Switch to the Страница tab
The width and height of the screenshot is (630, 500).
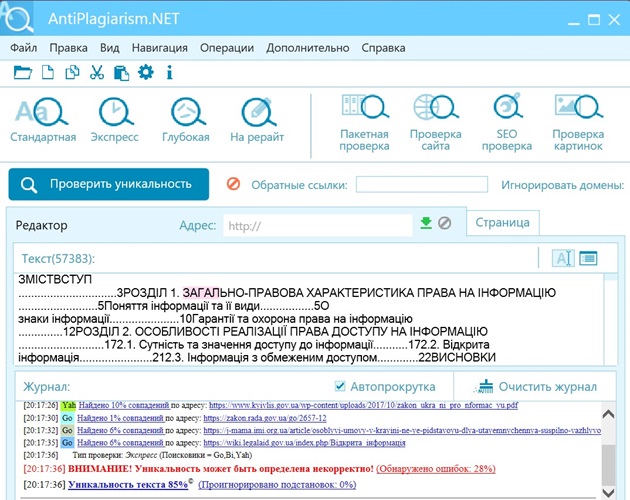(x=503, y=222)
